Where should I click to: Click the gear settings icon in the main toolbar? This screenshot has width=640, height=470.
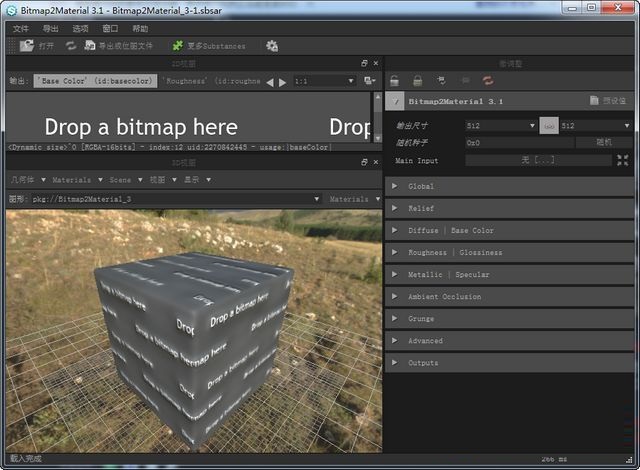[272, 46]
